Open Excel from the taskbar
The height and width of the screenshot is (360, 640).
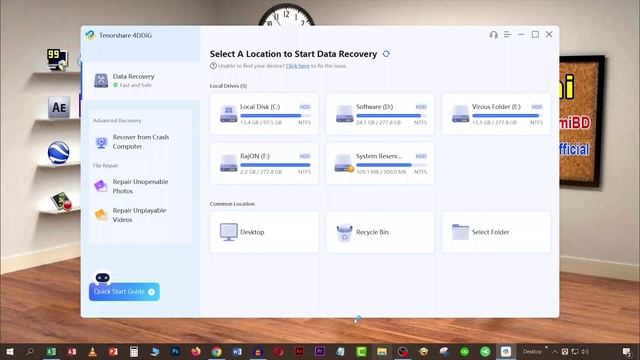(x=51, y=351)
